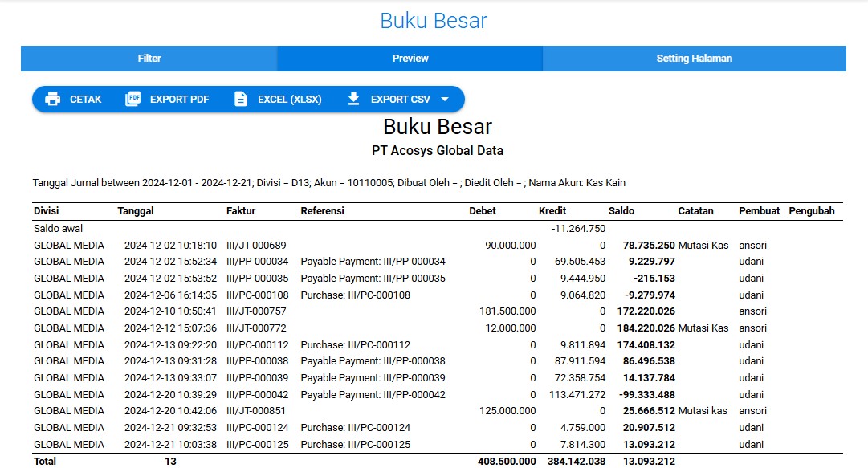Viewport: 868px width, 468px height.
Task: Click the Buku Besar page title
Action: pos(434,21)
